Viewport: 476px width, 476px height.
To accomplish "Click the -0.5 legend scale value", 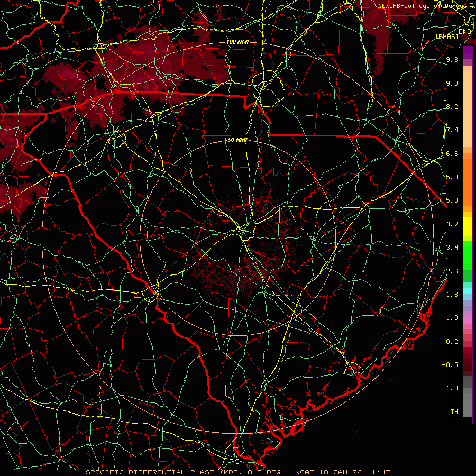I will coord(450,365).
